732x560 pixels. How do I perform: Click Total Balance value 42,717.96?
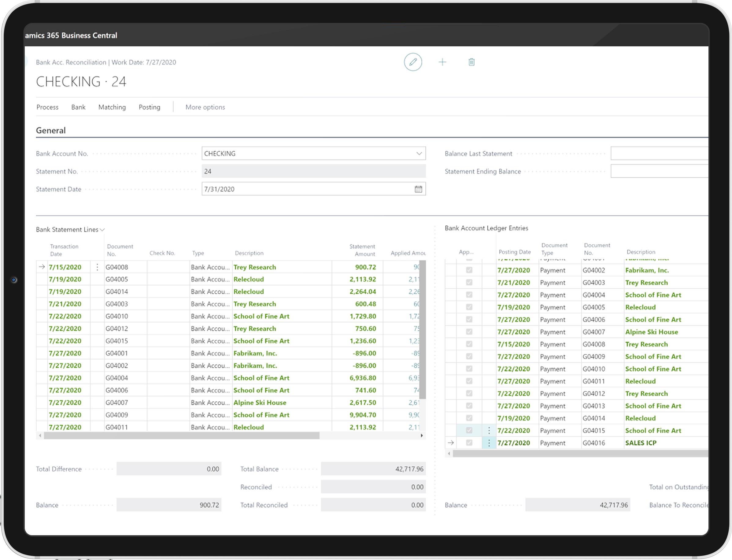(373, 469)
